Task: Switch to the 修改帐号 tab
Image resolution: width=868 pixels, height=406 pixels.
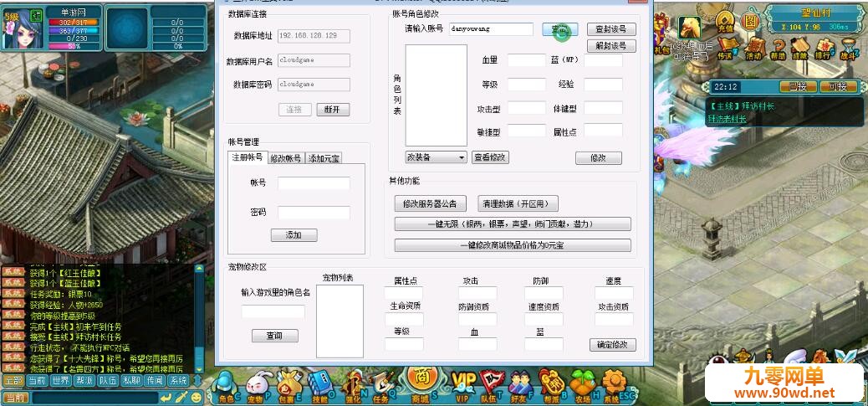Action: point(286,158)
